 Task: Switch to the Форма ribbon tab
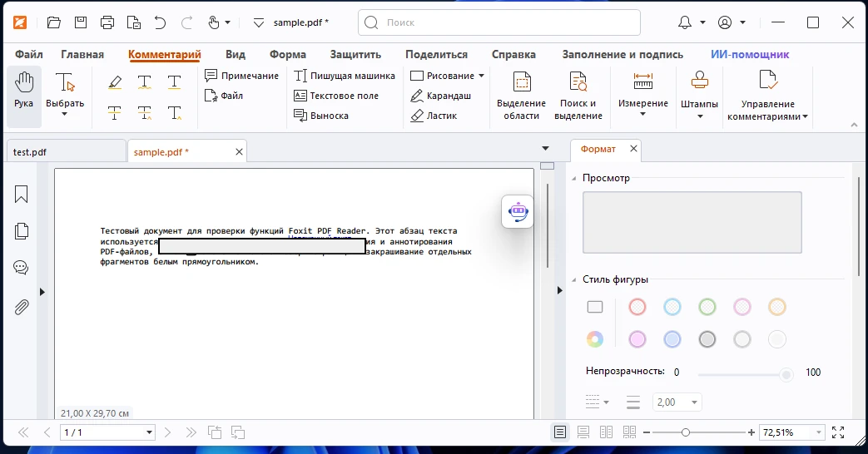tap(288, 54)
